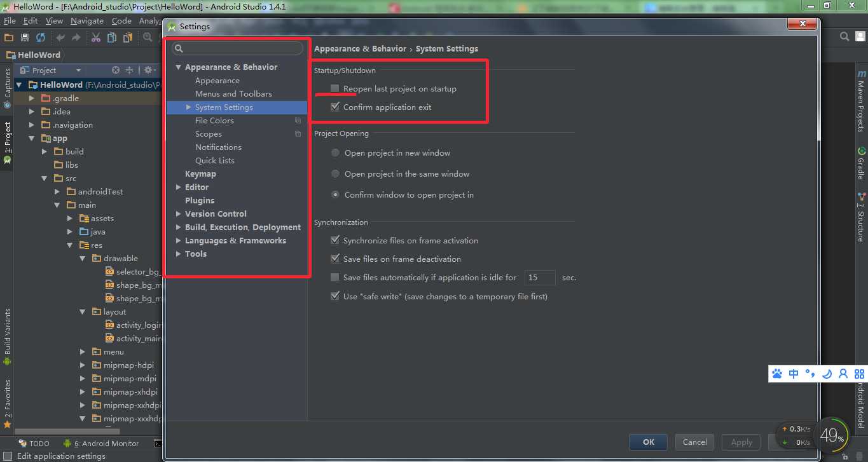Click the moon icon in IME bar
The width and height of the screenshot is (868, 462).
pyautogui.click(x=827, y=374)
